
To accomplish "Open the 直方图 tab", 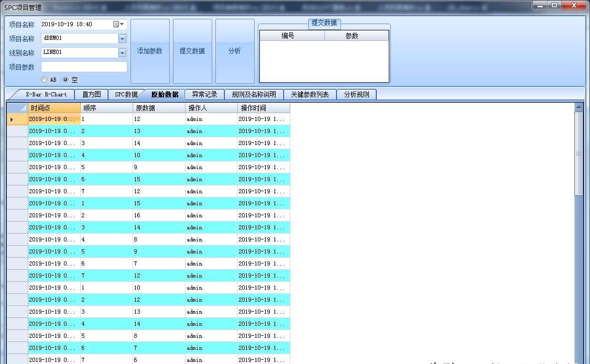I will 92,94.
